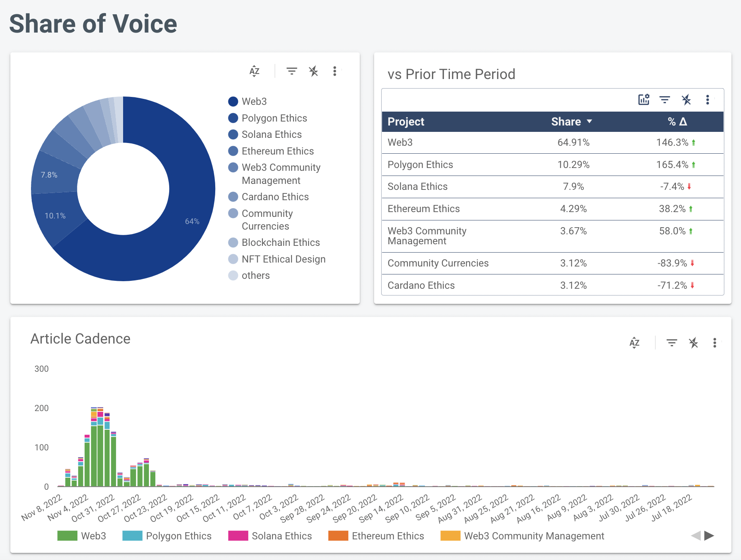Go to previous legend page arrow
The width and height of the screenshot is (741, 560).
[x=696, y=536]
